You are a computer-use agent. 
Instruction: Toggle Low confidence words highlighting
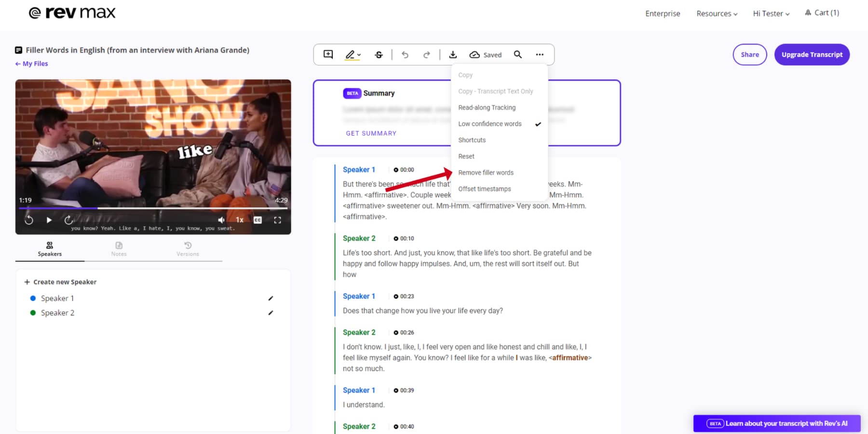point(489,123)
